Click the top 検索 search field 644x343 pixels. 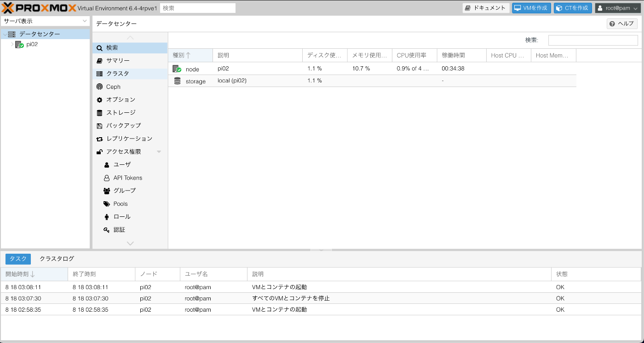(198, 8)
